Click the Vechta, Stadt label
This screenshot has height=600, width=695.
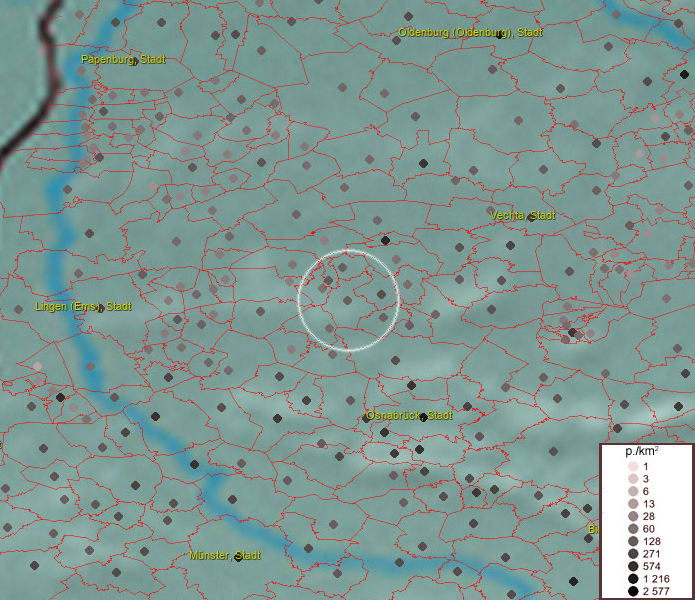523,216
